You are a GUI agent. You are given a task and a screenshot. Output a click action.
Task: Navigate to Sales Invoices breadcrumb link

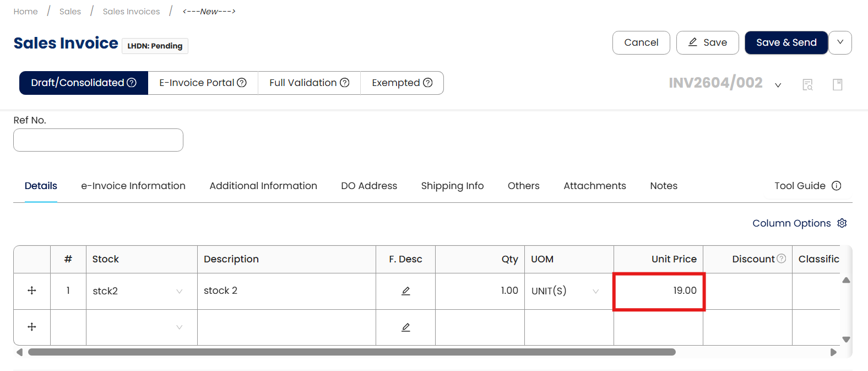coord(131,12)
